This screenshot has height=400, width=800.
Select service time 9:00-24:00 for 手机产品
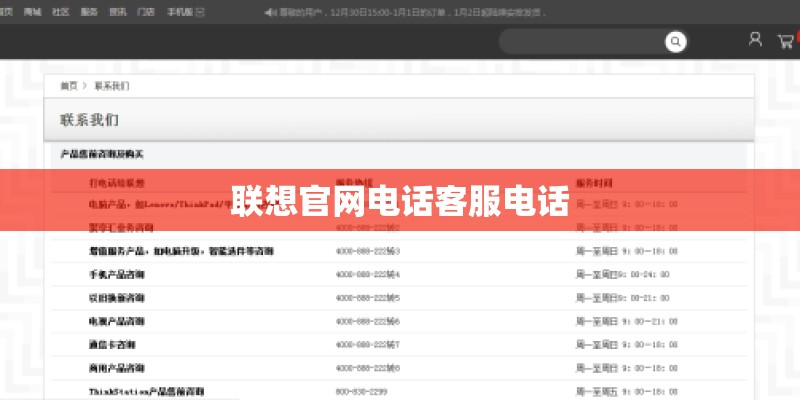622,274
